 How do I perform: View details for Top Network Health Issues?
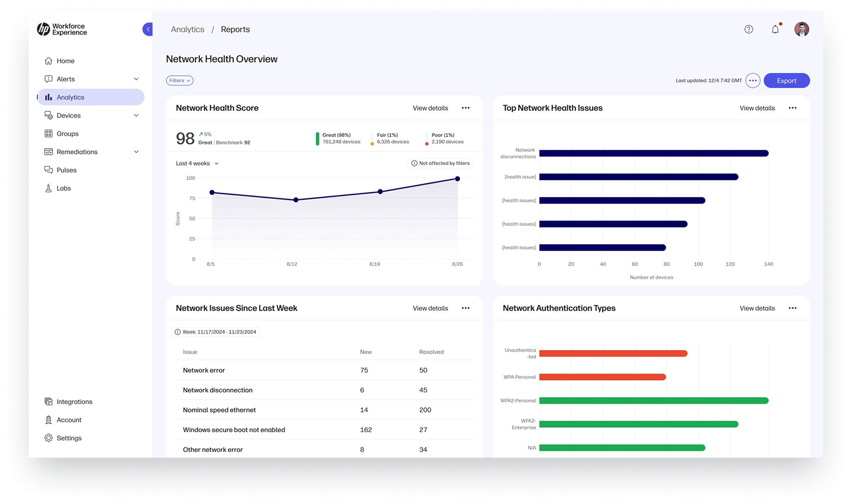(757, 108)
